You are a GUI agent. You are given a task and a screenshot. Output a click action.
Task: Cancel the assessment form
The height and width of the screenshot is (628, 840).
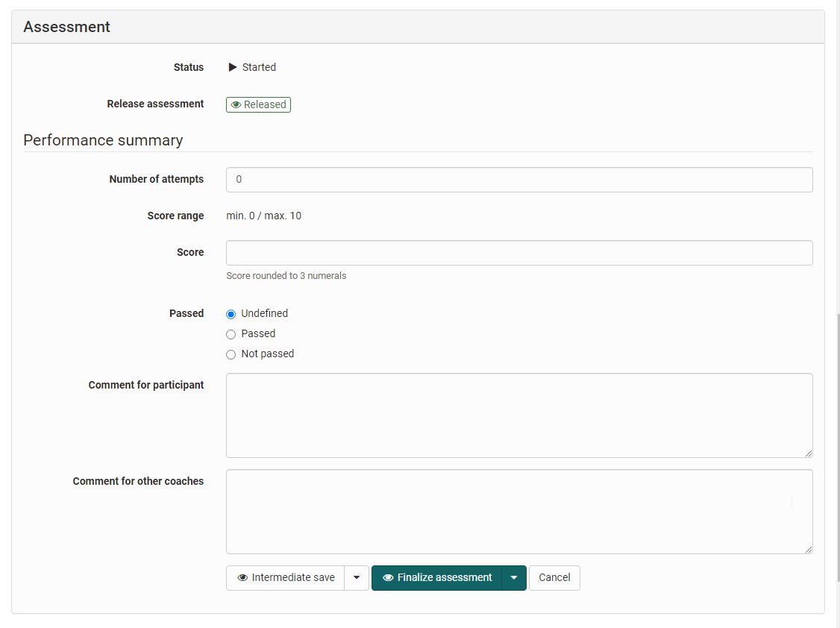point(554,578)
